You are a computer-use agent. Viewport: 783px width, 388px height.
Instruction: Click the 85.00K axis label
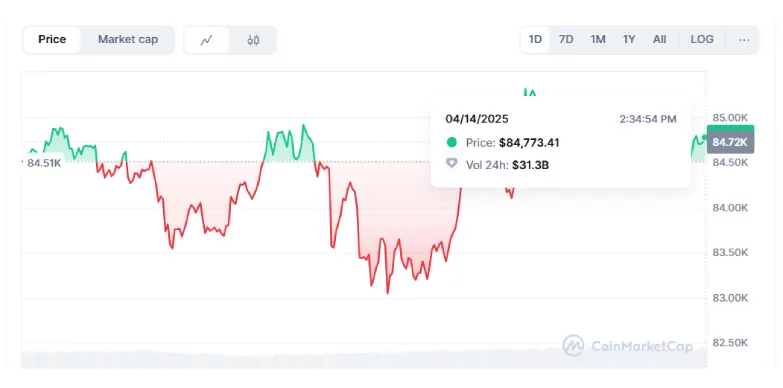pos(730,118)
